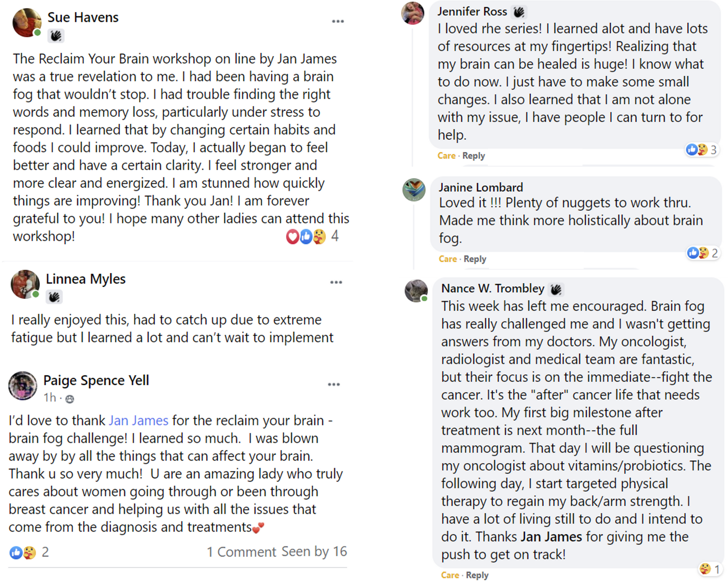Click the wave badge under Sue Havens' name

(x=56, y=36)
